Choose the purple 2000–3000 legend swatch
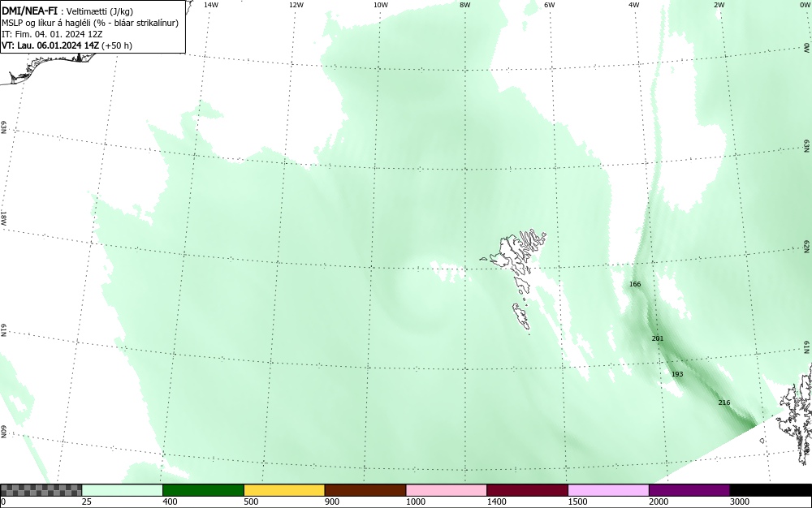812x508 pixels. point(689,490)
